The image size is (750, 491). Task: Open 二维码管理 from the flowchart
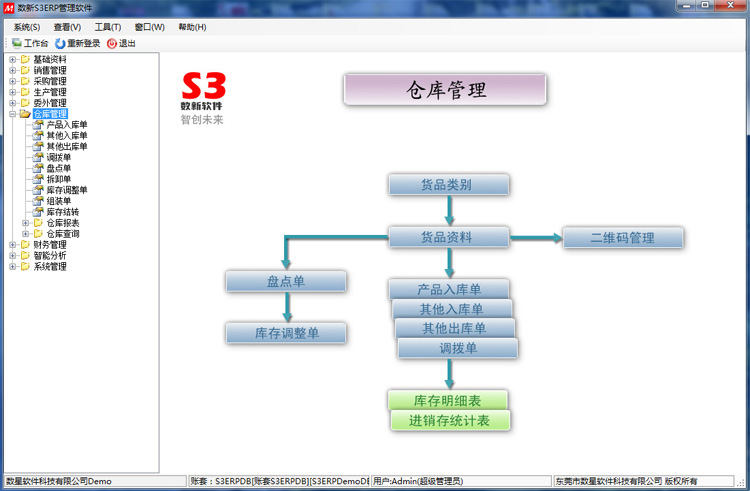(623, 238)
